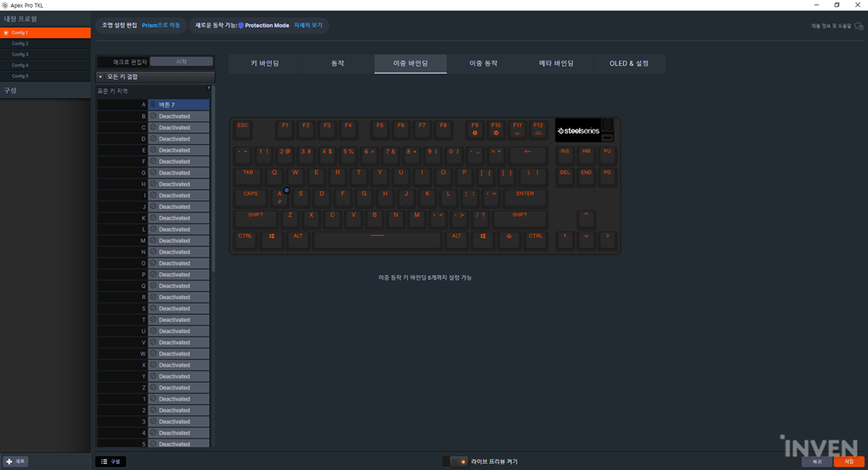The width and height of the screenshot is (868, 470).
Task: Select Config 5 profile
Action: [45, 75]
